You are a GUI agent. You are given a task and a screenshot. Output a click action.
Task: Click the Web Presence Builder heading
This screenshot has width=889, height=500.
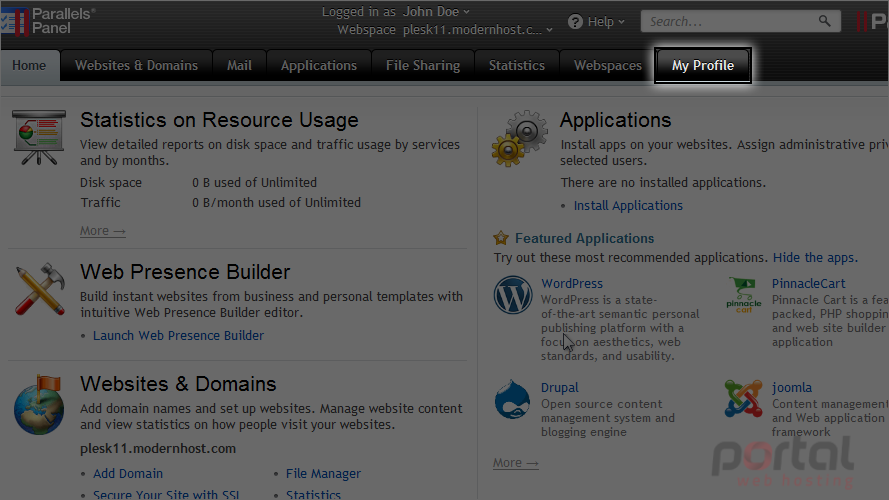[x=185, y=272]
